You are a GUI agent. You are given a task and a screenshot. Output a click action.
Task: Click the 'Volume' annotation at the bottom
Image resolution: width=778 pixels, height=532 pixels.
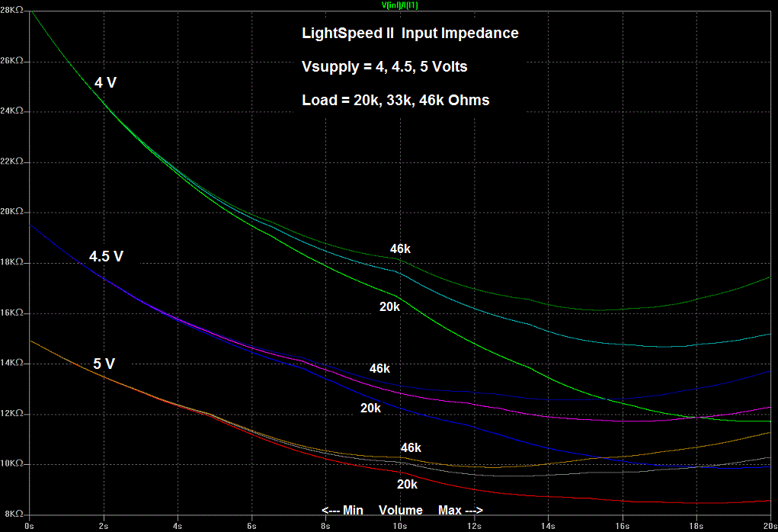click(x=400, y=510)
